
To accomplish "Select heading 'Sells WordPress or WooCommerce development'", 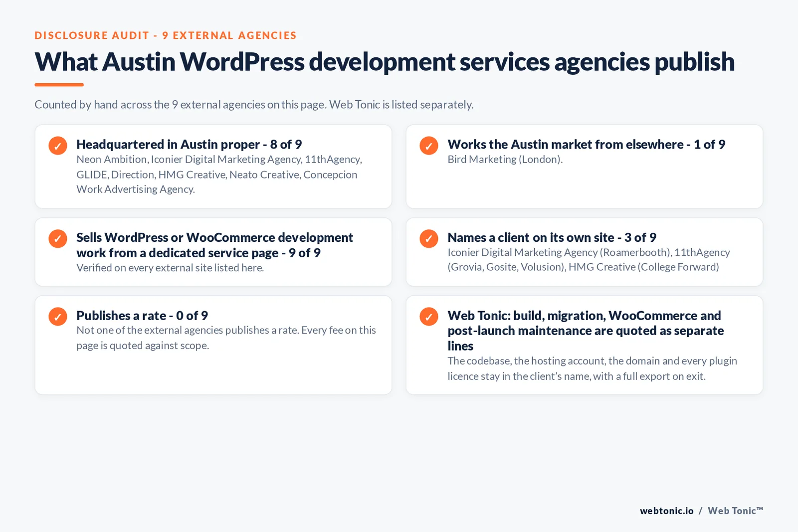I will pos(214,245).
